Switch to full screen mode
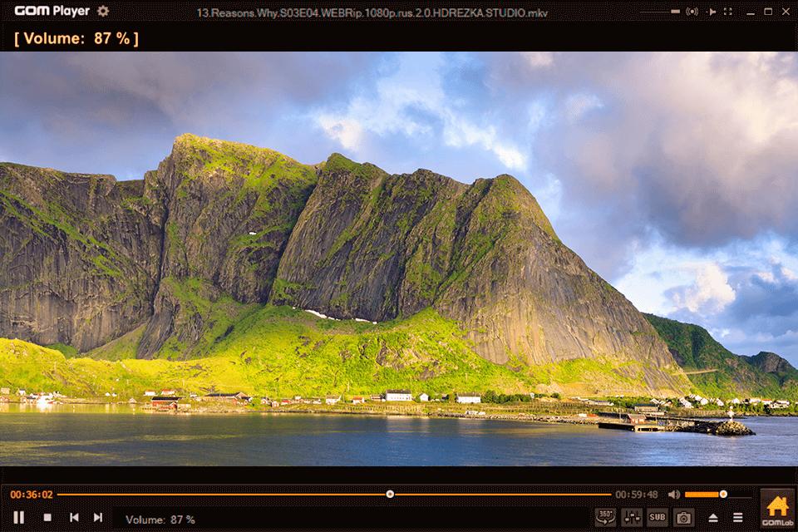Screen dimensions: 798x532 pos(728,11)
